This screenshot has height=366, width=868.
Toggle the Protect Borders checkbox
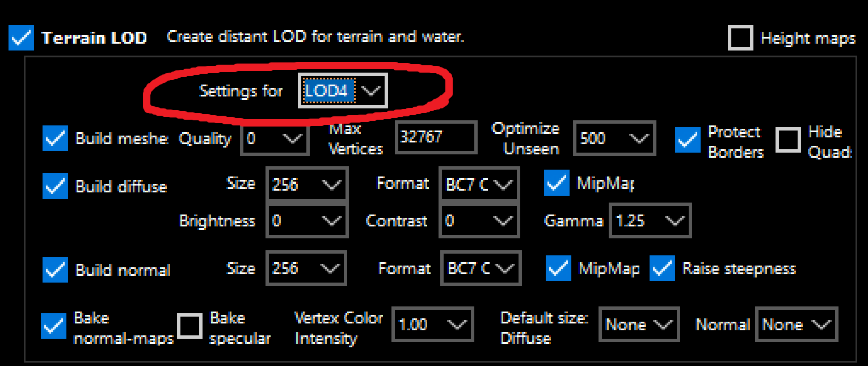(688, 140)
